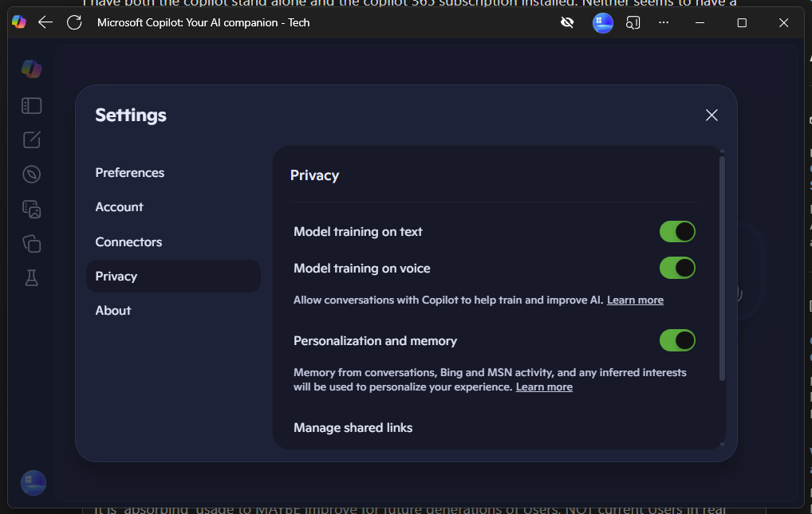812x514 pixels.
Task: Turn off Model training on text
Action: [677, 231]
